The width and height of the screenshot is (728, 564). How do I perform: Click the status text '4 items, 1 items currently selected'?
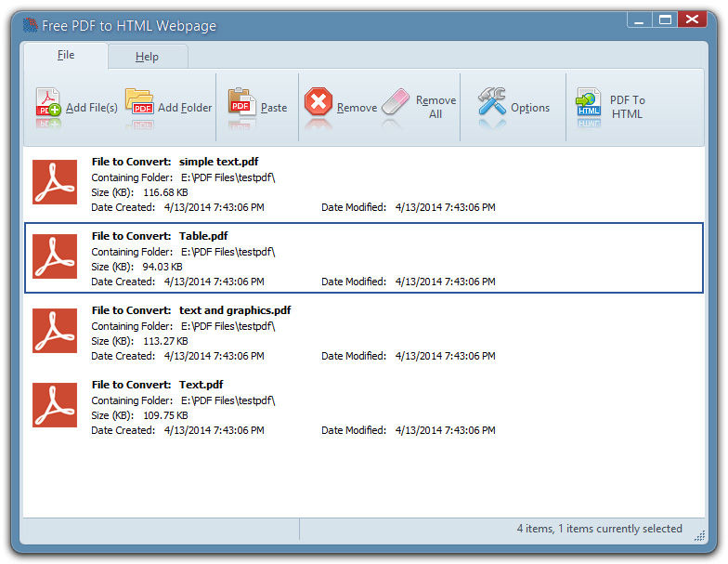(600, 529)
